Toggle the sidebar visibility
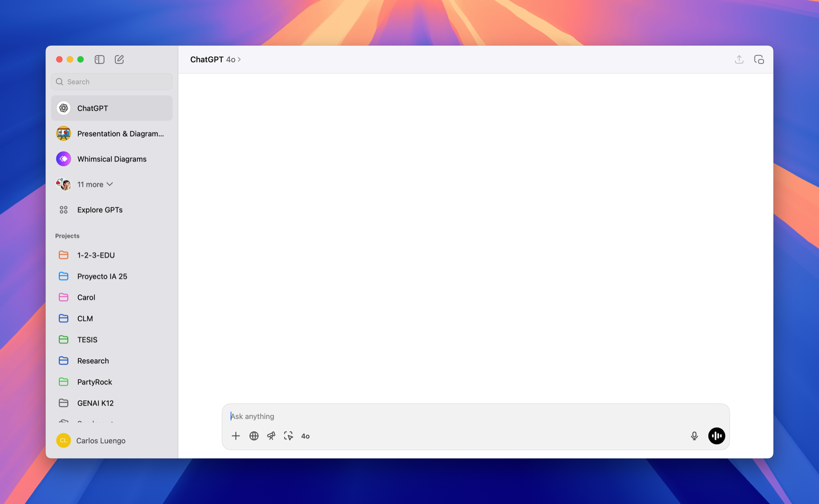The width and height of the screenshot is (819, 504). pyautogui.click(x=99, y=59)
